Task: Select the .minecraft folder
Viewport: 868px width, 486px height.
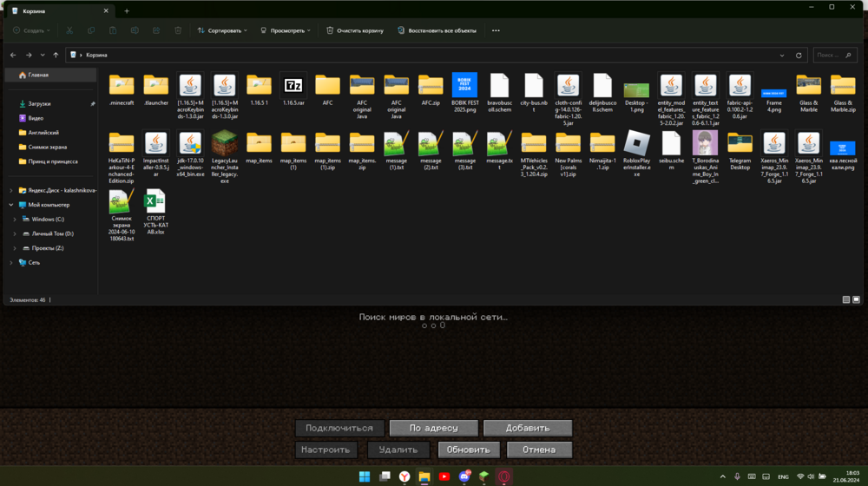Action: pos(122,89)
